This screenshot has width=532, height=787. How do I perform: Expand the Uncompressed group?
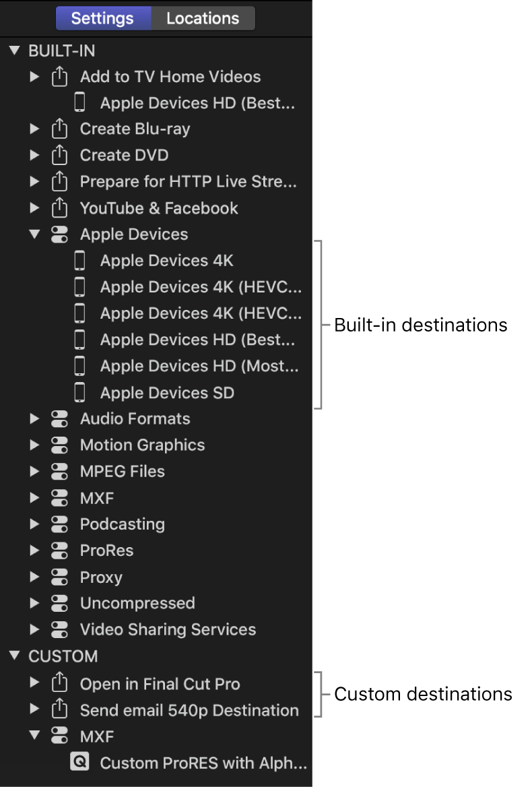coord(35,603)
